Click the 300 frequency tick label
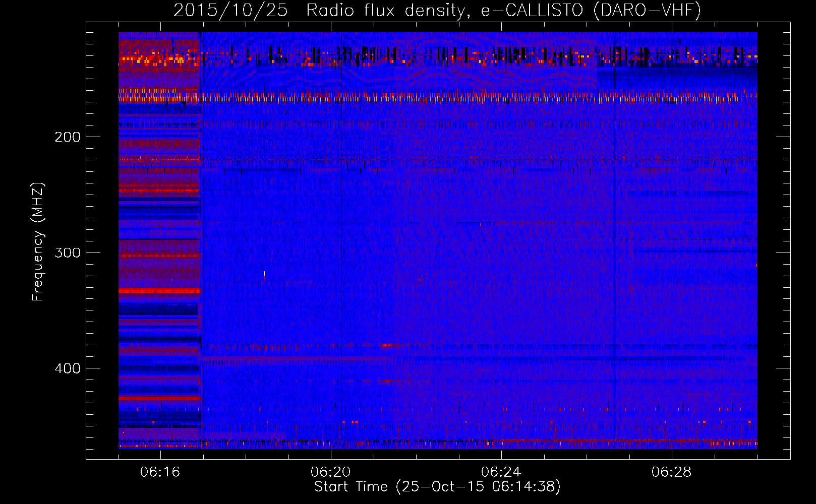 tap(68, 253)
